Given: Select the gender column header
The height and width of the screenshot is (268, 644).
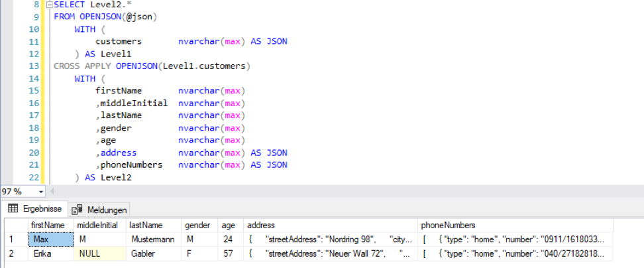Looking at the screenshot, I should coord(197,226).
